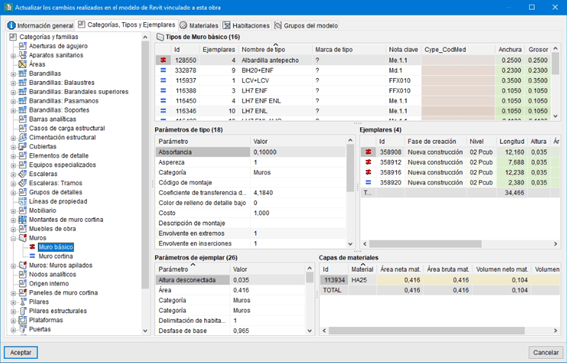Click the Cype_CodMed cell of Albardilla antepecho
This screenshot has height=363, width=567.
[458, 60]
